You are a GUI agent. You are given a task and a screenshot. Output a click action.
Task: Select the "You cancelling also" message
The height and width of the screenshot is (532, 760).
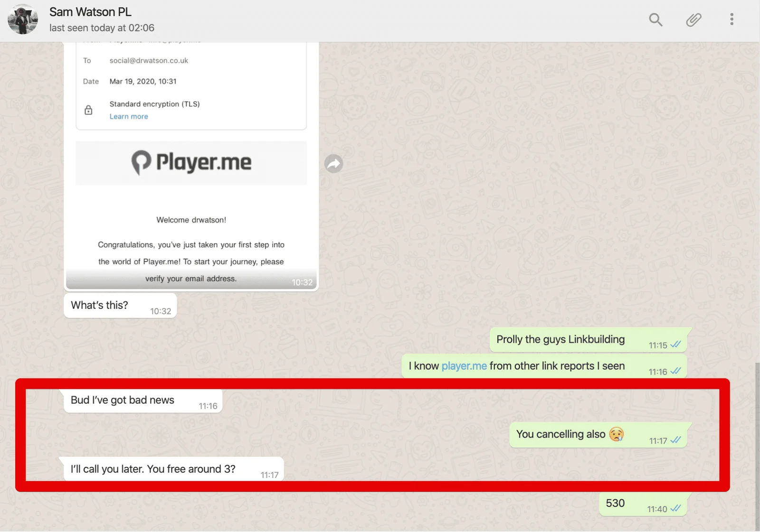[598, 435]
